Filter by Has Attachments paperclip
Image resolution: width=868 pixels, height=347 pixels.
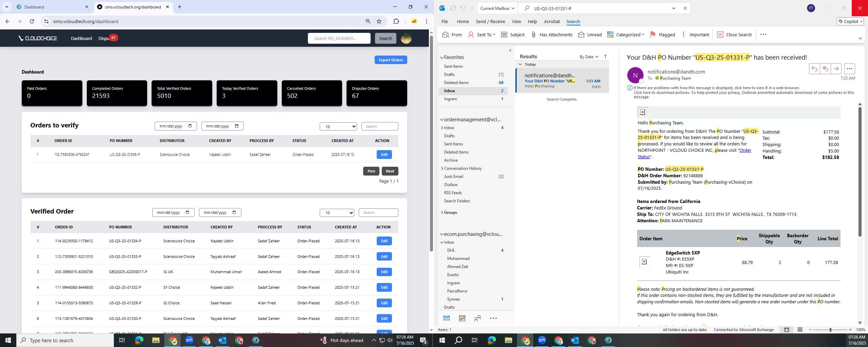pyautogui.click(x=551, y=35)
